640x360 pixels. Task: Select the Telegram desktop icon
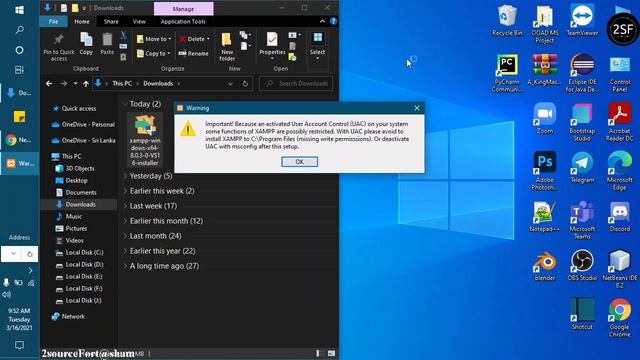click(x=582, y=167)
